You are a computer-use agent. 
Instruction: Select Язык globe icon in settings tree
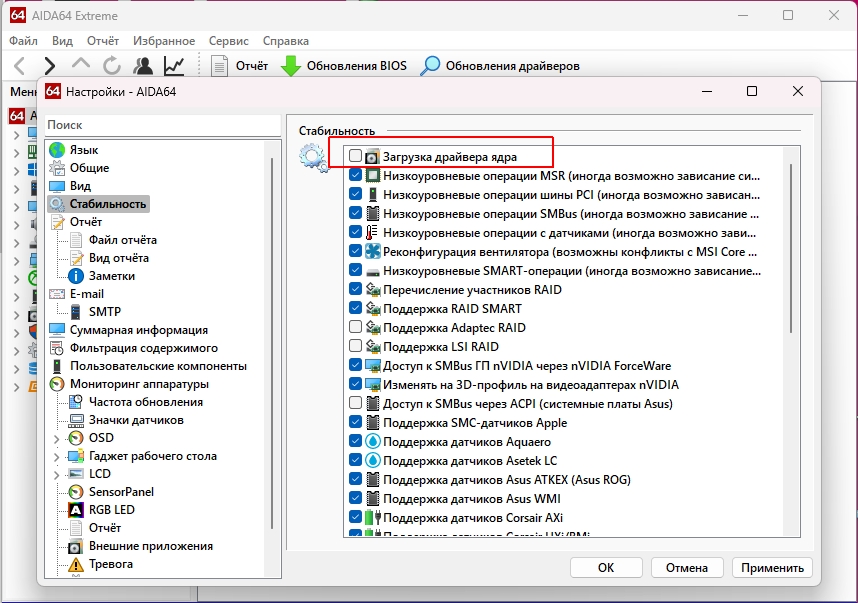(x=57, y=149)
